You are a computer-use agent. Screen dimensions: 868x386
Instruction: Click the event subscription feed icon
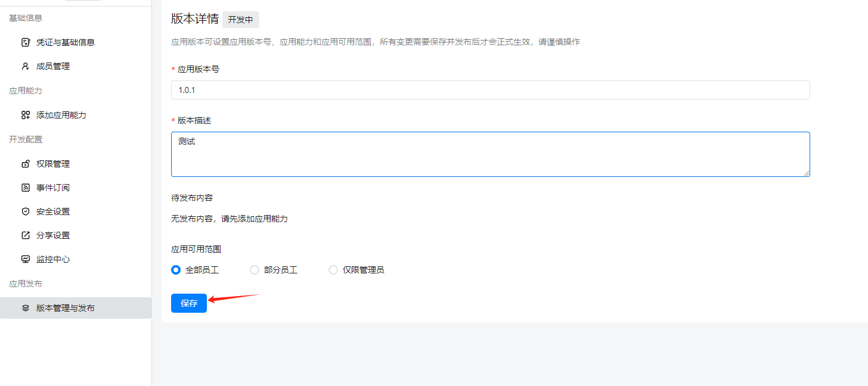click(26, 188)
